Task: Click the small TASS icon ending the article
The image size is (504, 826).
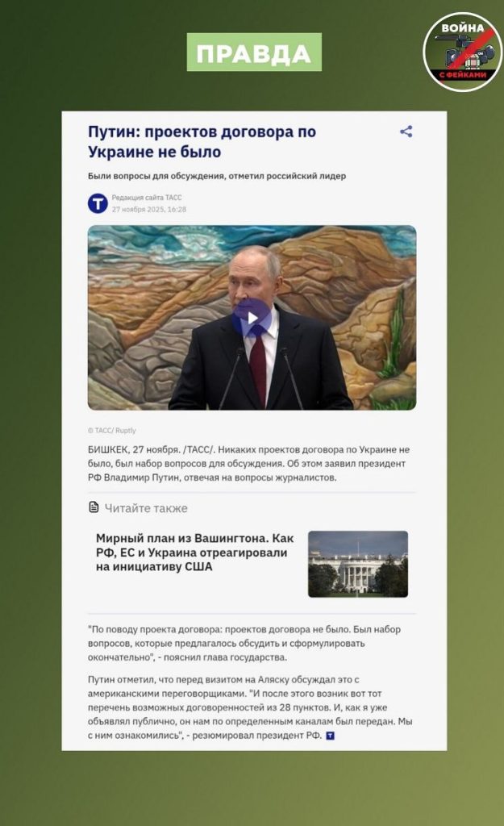Action: [x=330, y=736]
